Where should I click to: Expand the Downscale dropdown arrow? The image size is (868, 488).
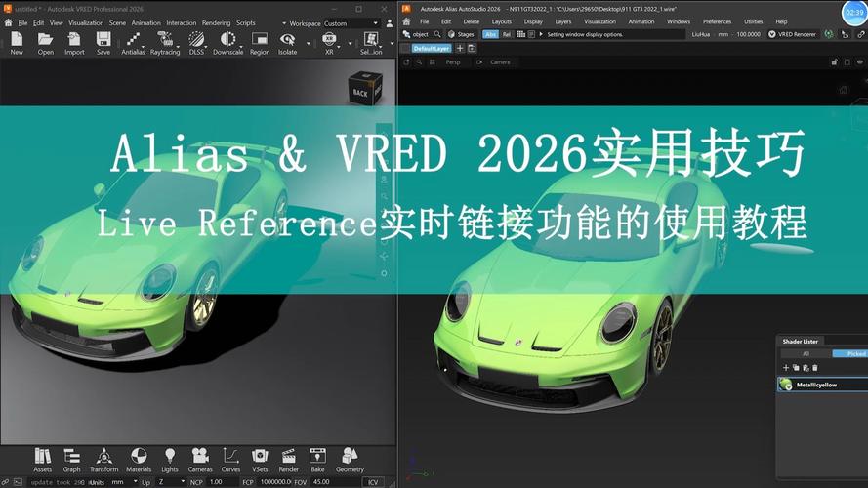(x=241, y=47)
